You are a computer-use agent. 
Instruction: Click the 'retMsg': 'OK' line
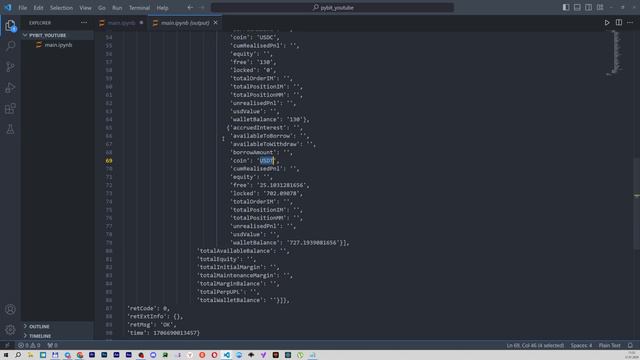click(152, 324)
